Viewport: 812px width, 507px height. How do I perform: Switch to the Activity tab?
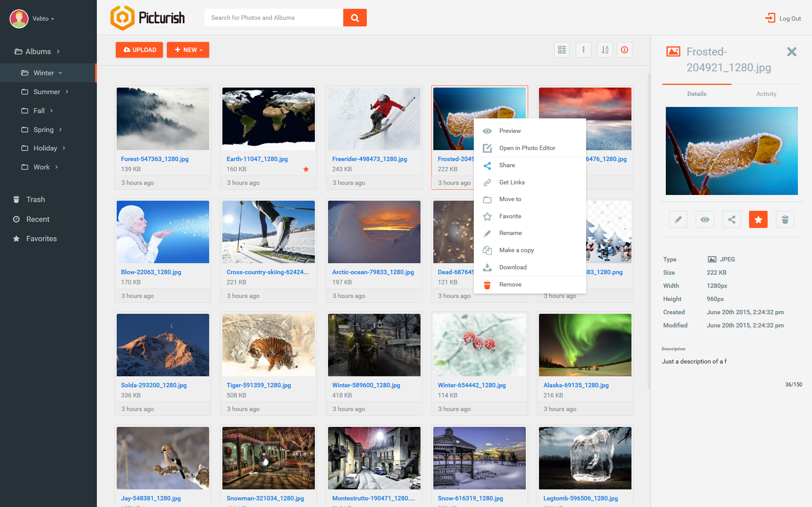[766, 94]
